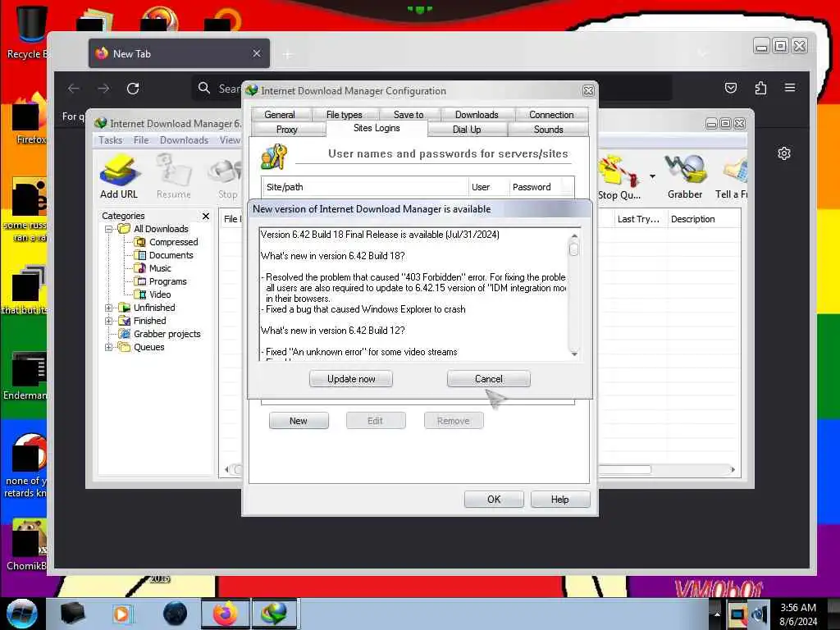Click the Site/path column header

[x=365, y=187]
